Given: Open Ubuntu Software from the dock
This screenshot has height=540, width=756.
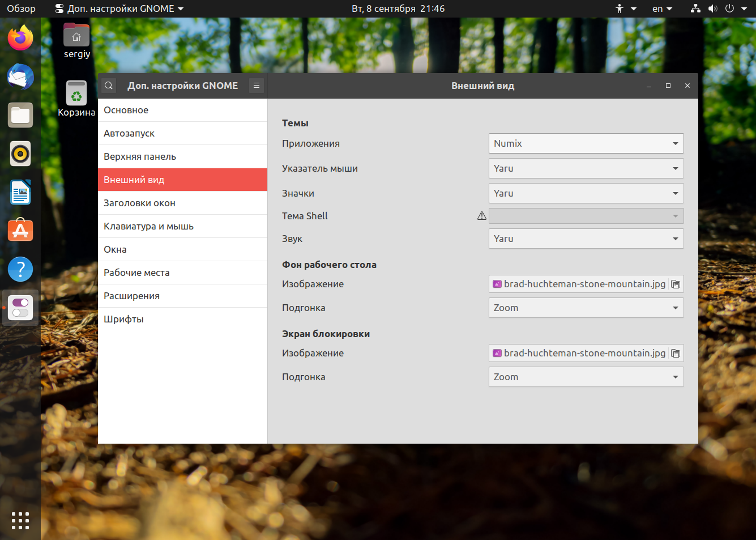Looking at the screenshot, I should [x=20, y=231].
